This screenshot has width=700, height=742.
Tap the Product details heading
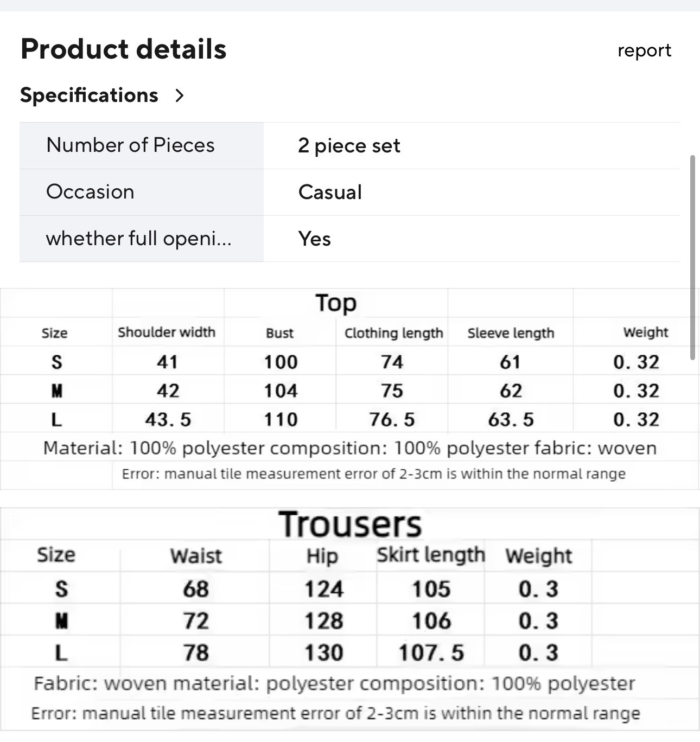pos(123,49)
